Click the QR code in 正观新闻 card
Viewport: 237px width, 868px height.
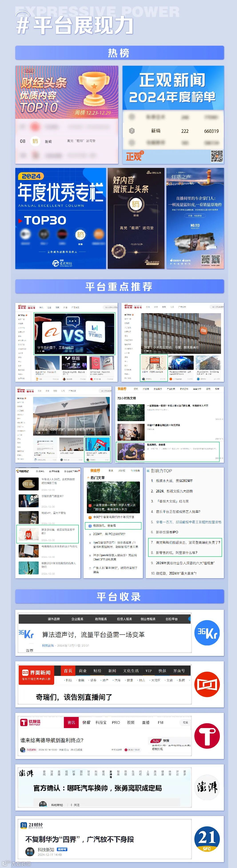[217, 156]
